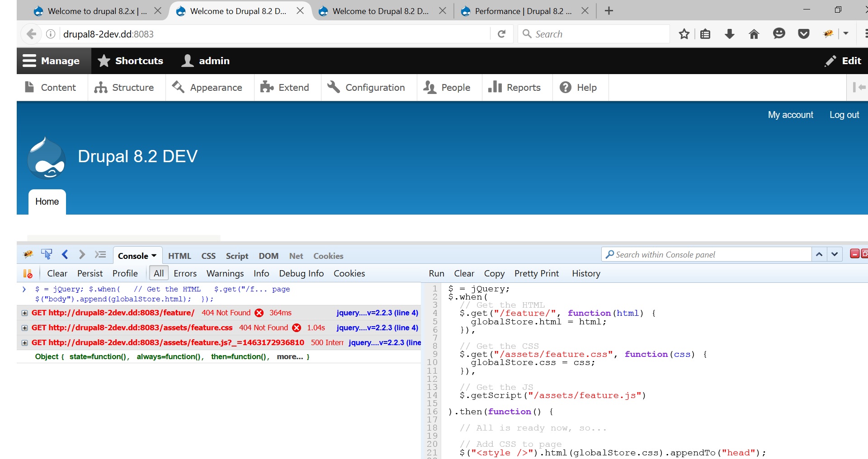
Task: Jump to previous console search match
Action: [819, 254]
